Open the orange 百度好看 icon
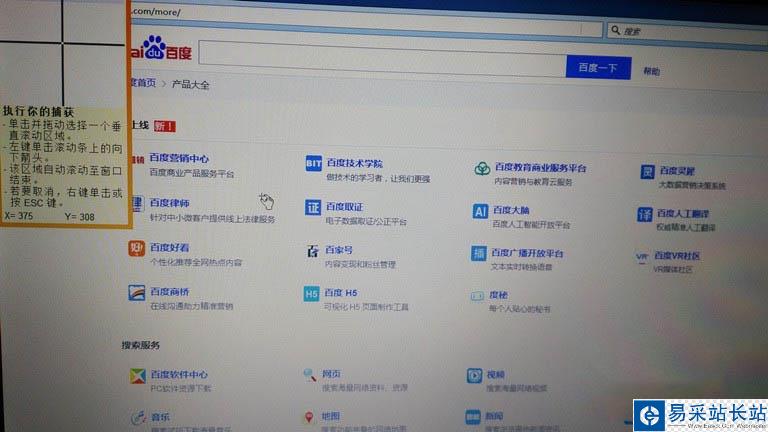Screen dimensions: 768x432 136,248
